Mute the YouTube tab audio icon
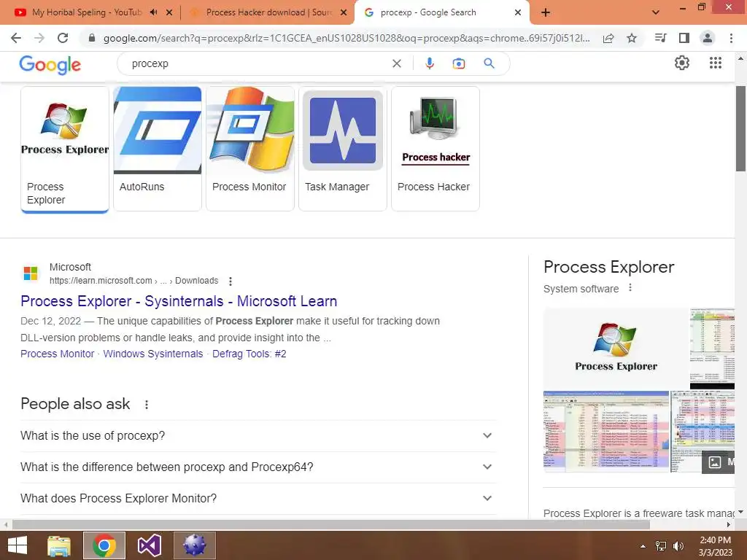 [x=153, y=12]
